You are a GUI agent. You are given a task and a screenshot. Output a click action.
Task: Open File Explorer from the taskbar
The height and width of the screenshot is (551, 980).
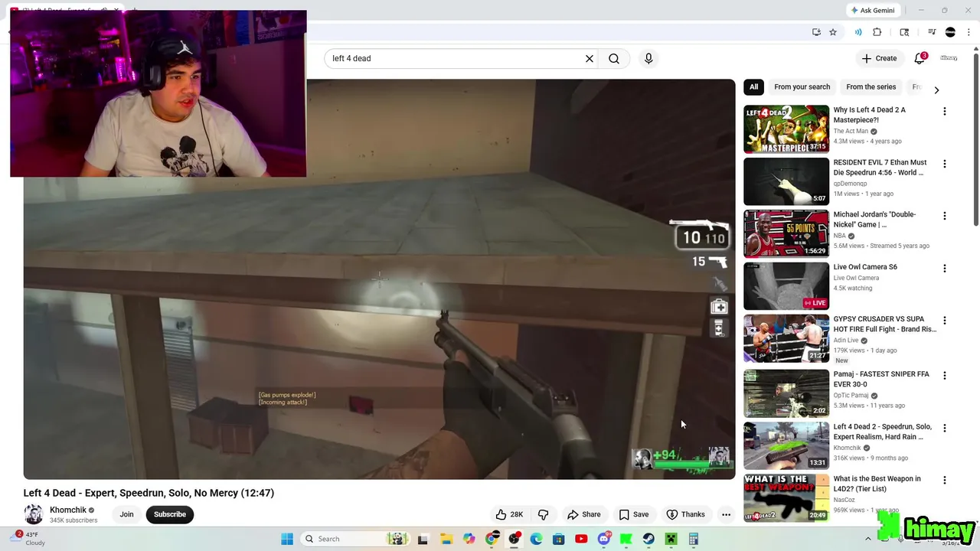(x=446, y=539)
